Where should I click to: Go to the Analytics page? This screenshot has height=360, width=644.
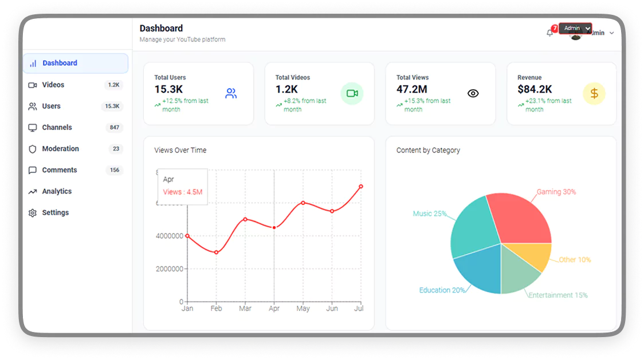click(x=57, y=192)
